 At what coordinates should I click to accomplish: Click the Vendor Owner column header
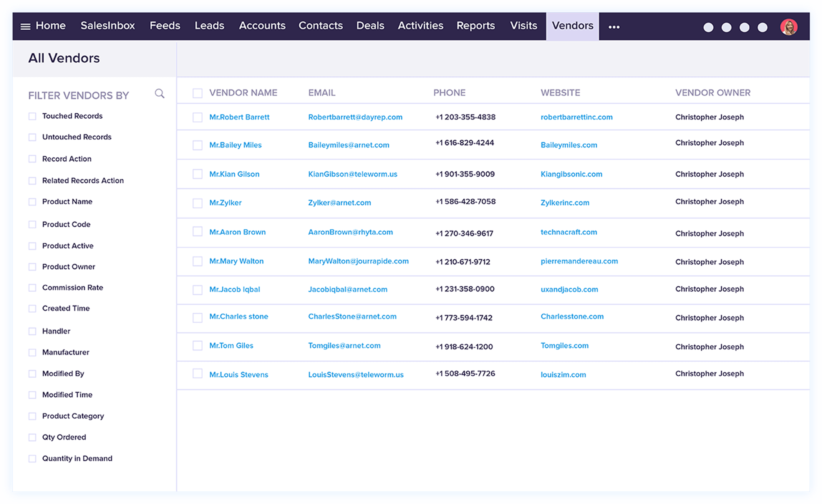[x=712, y=93]
